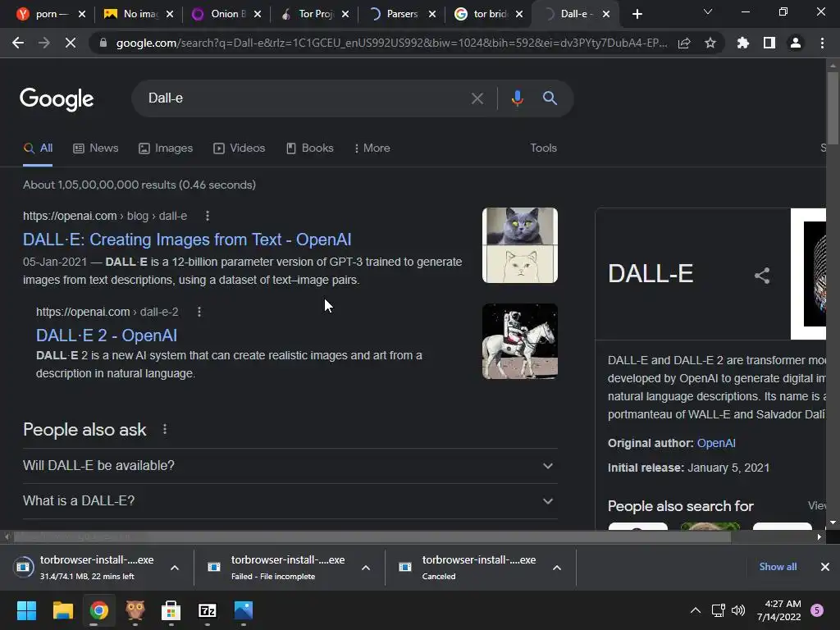840x630 pixels.
Task: Open the Windows Start menu
Action: pos(26,610)
